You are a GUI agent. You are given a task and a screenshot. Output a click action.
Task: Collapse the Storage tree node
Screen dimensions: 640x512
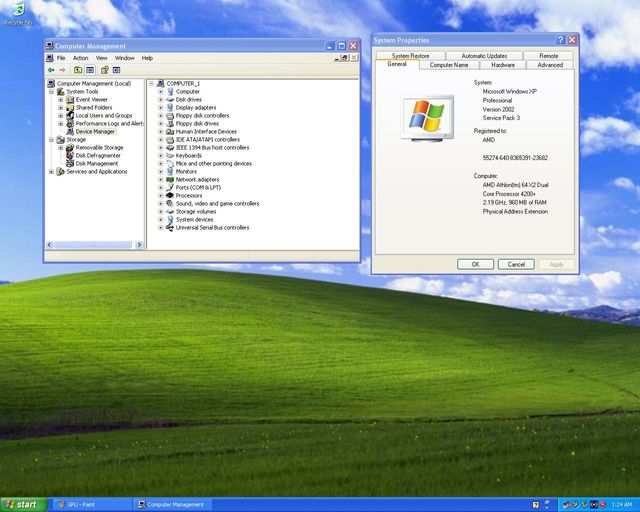[x=51, y=140]
